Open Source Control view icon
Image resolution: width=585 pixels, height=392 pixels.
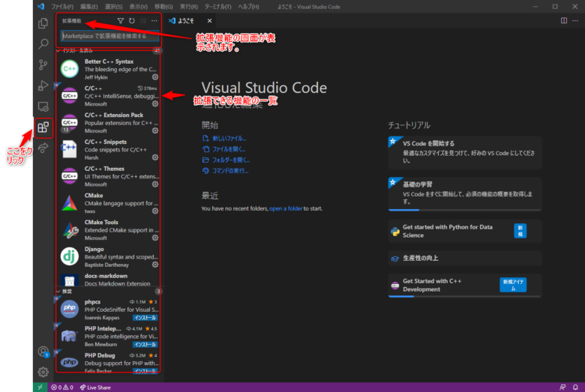click(43, 65)
